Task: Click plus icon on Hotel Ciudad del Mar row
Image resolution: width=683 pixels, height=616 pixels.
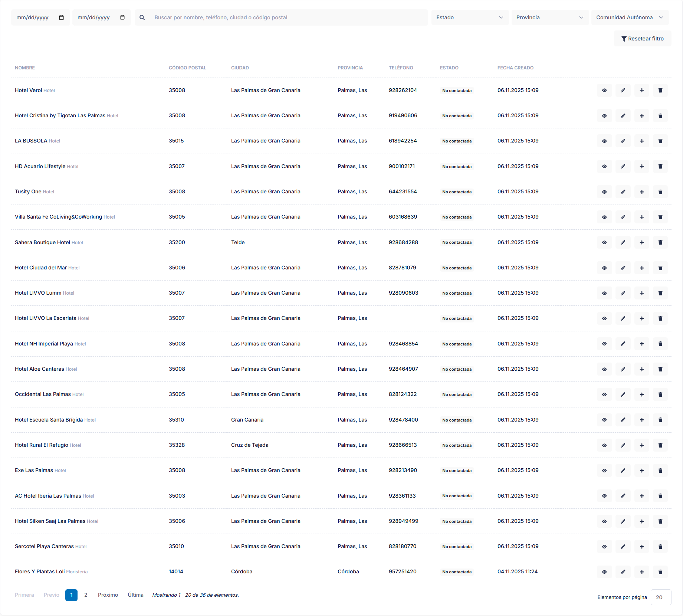Action: [641, 268]
